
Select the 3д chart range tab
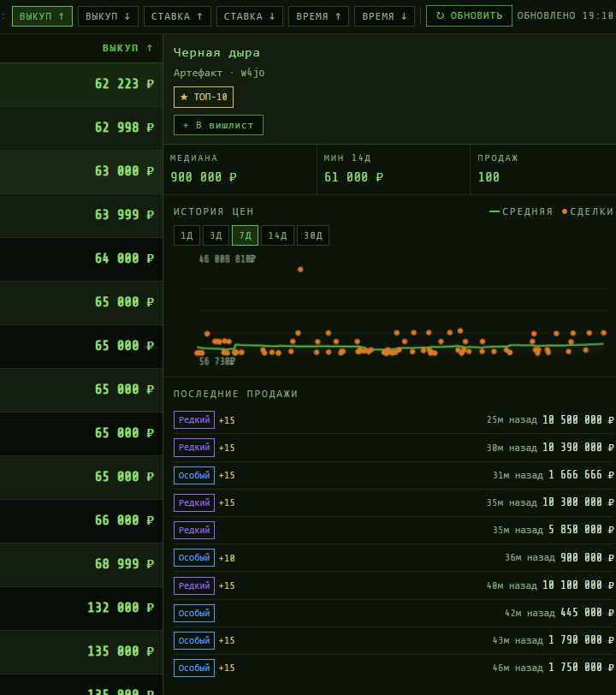pos(216,235)
